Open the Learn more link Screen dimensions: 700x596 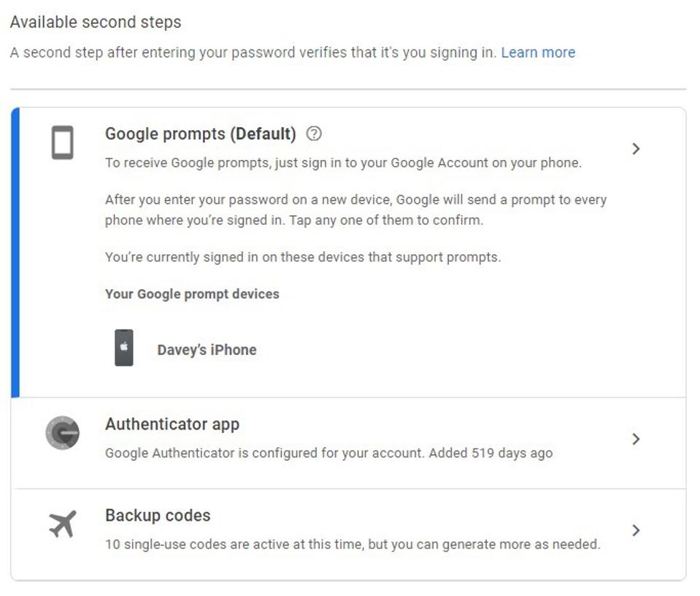pos(539,52)
